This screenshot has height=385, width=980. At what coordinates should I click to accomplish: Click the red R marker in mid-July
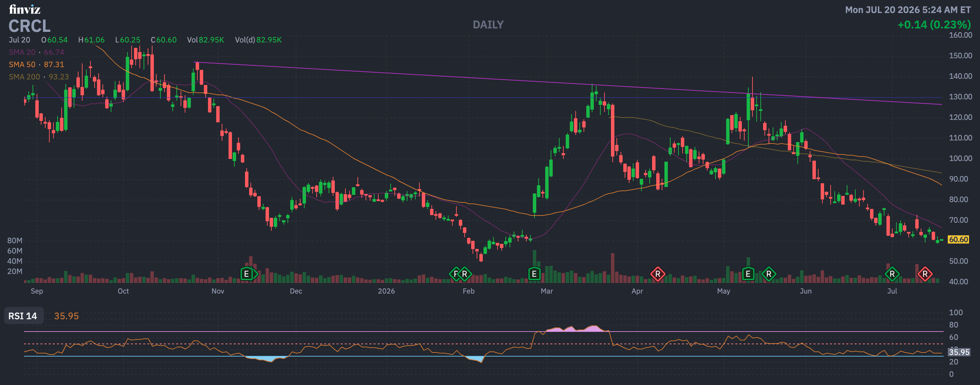925,274
